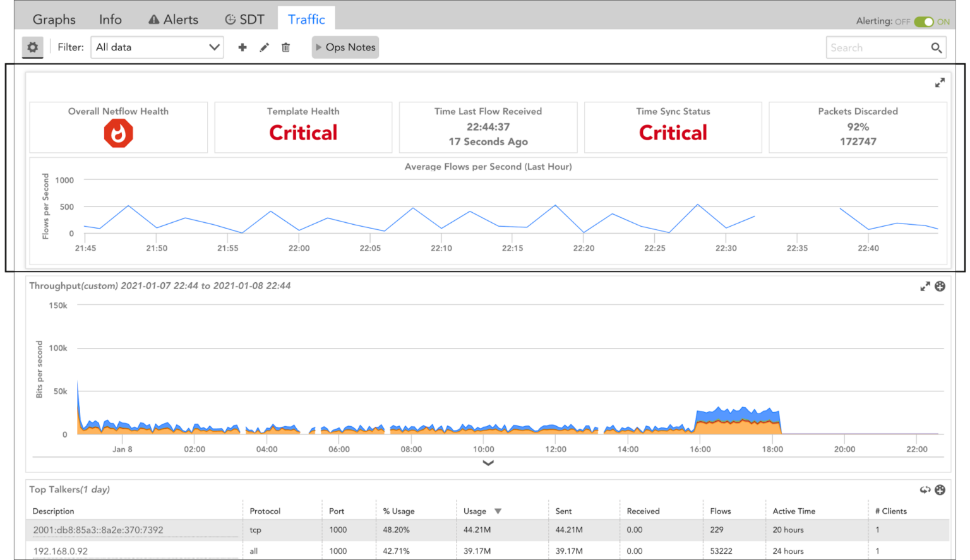
Task: Expand the chevron below Throughput graph
Action: (488, 463)
